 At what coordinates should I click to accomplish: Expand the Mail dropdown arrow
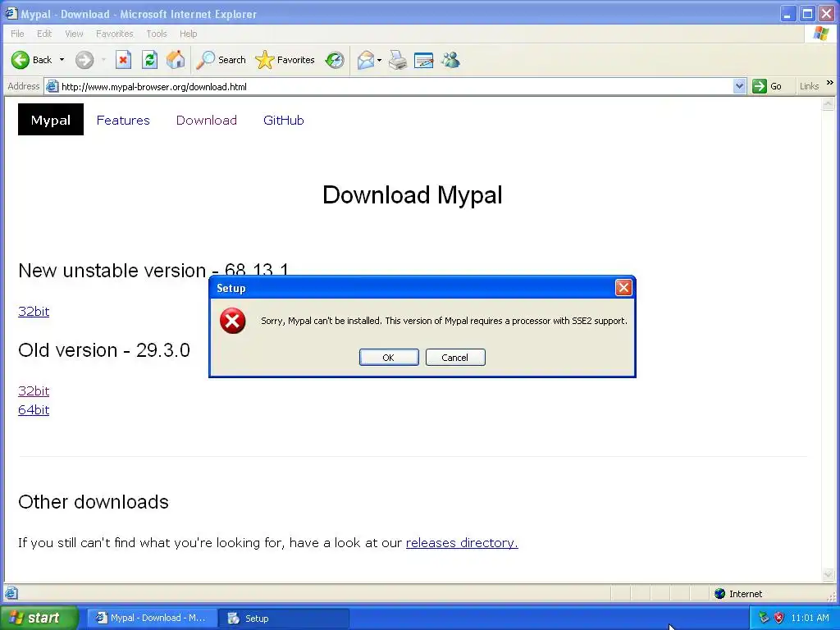pyautogui.click(x=379, y=60)
